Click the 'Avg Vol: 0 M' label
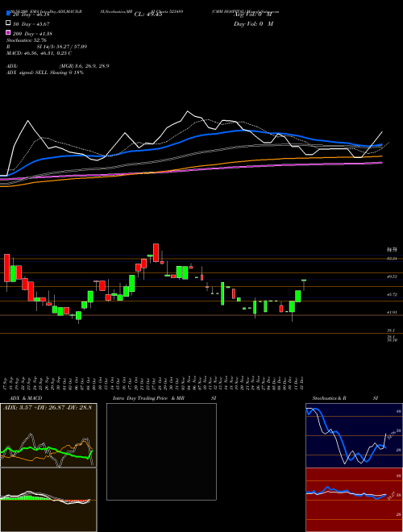 (253, 15)
